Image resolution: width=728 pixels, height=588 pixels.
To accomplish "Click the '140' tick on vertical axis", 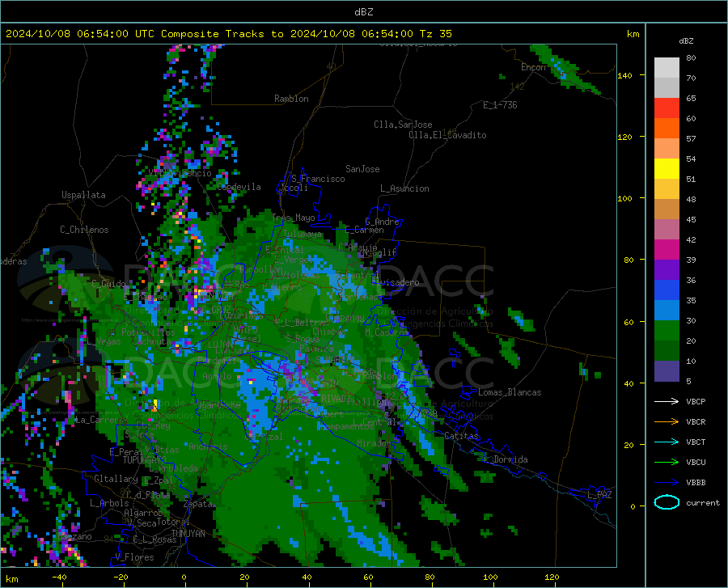I will tap(624, 76).
